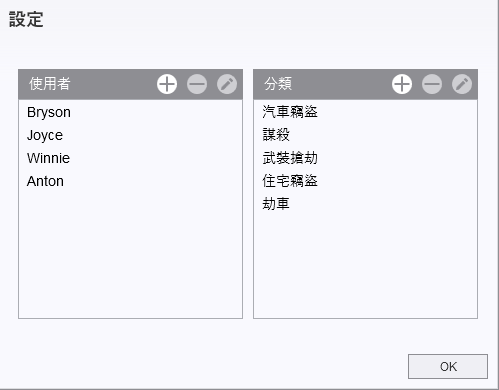Remove user with the minus icon
Image resolution: width=499 pixels, height=390 pixels.
pos(197,84)
